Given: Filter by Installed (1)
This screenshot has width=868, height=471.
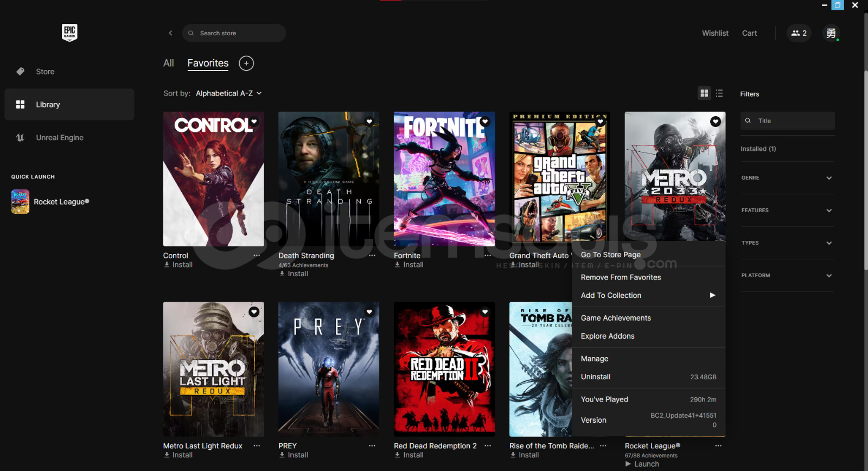Looking at the screenshot, I should click(x=758, y=149).
